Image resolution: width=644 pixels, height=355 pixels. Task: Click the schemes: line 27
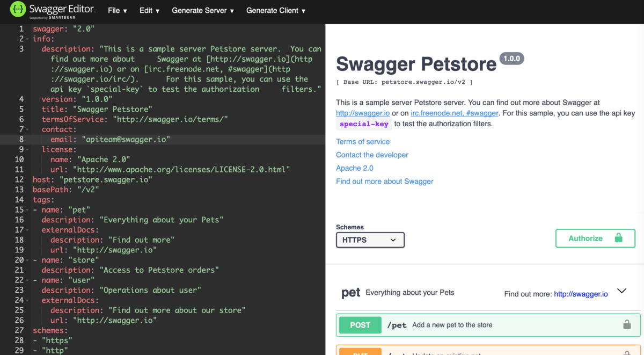pos(50,330)
